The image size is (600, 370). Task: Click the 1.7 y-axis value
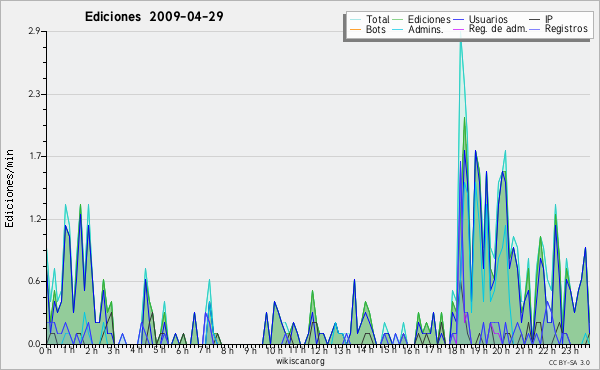click(34, 156)
